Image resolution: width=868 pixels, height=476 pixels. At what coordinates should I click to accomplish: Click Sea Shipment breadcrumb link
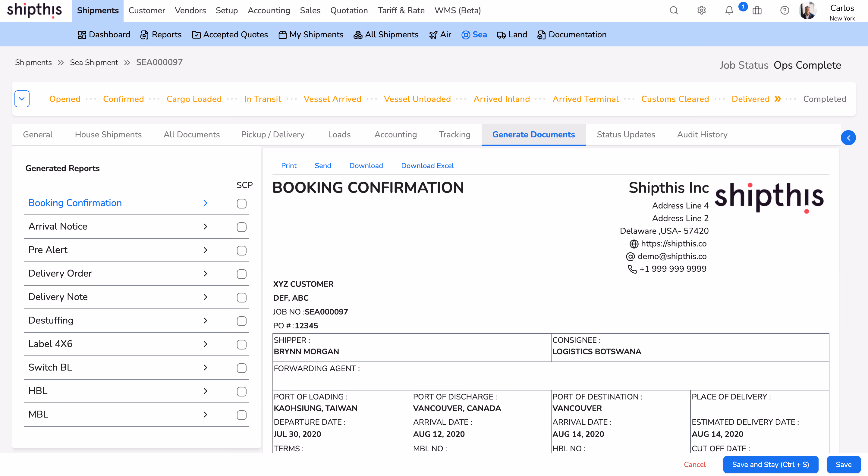[94, 63]
